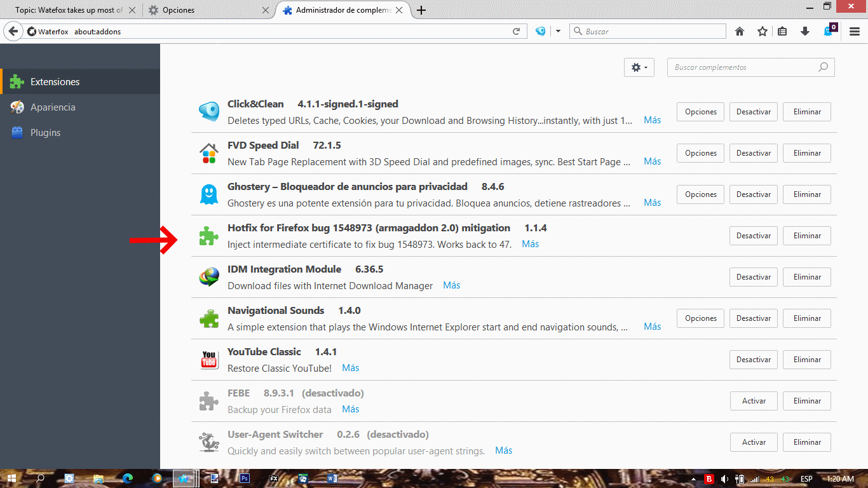Screen dimensions: 868x488
Task: Open the gear tools dropdown
Action: (x=639, y=67)
